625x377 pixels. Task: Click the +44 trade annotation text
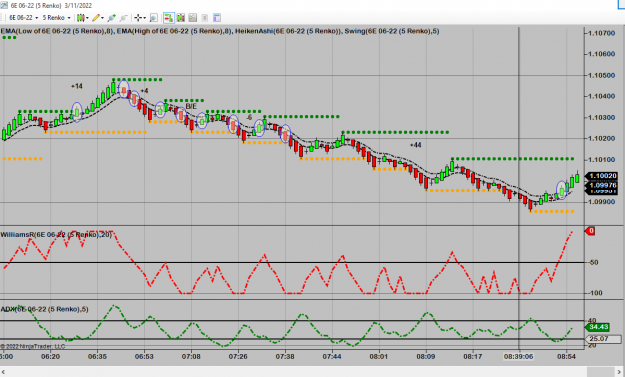coord(415,145)
